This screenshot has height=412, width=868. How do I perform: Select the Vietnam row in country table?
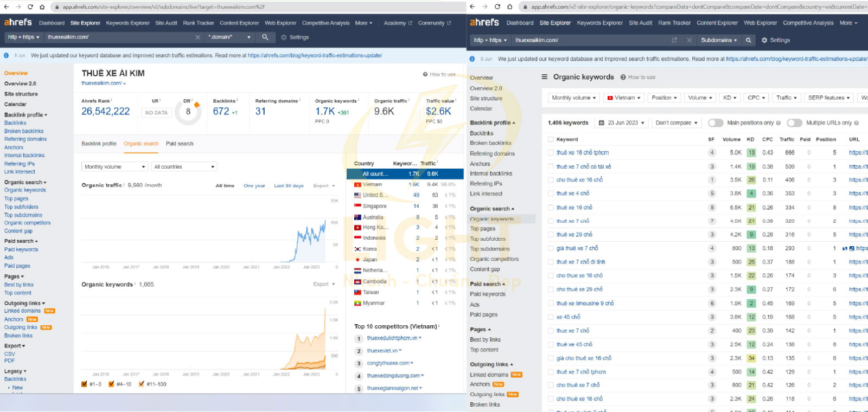(405, 184)
